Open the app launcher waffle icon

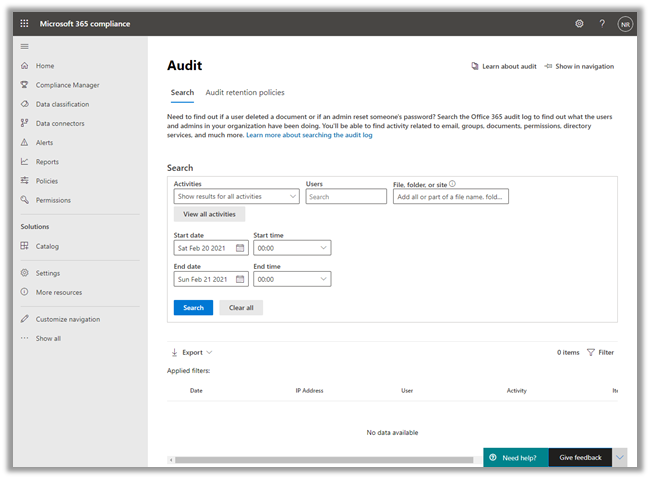[x=25, y=23]
